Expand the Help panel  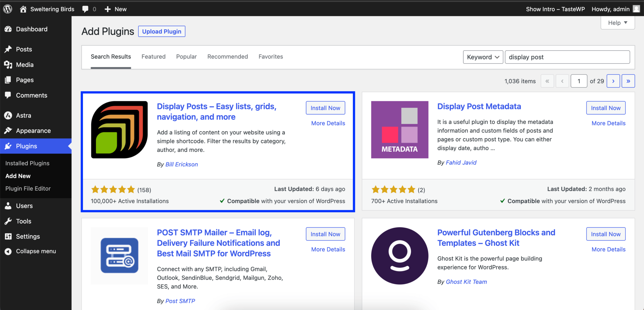pos(617,22)
